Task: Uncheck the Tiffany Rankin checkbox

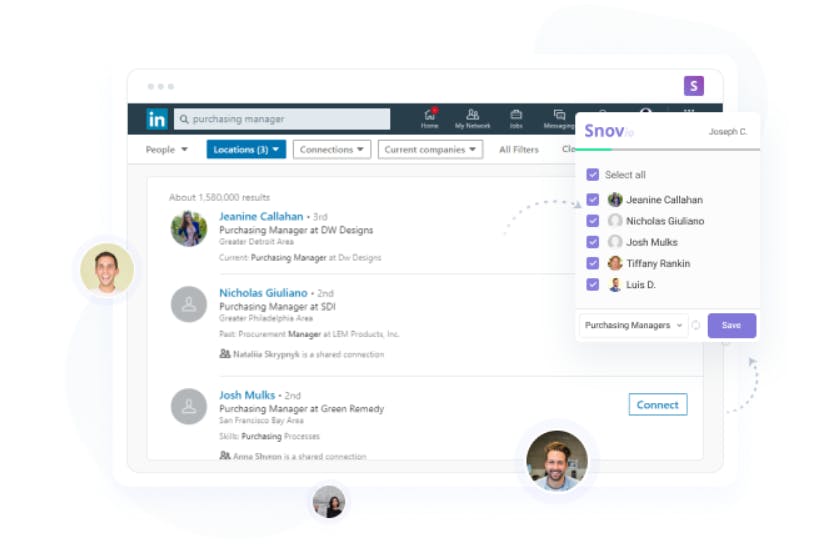Action: pyautogui.click(x=592, y=263)
